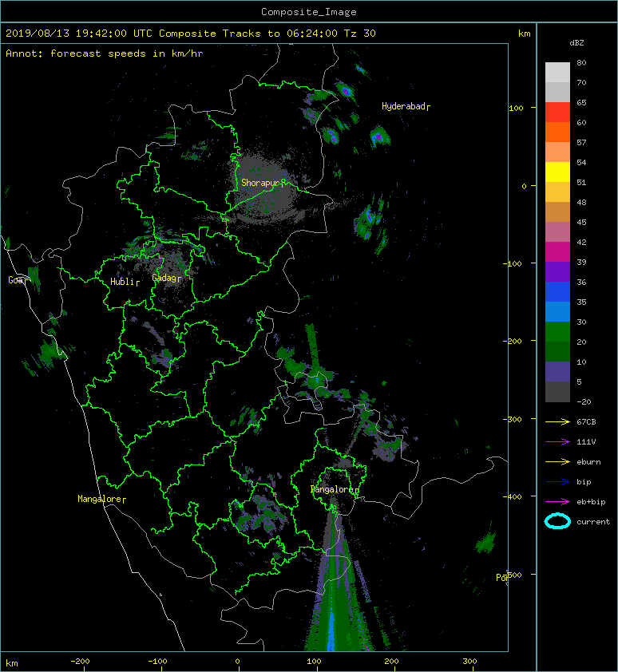
Task: Select the slate purple 10 dBZ swatch
Action: [x=557, y=371]
